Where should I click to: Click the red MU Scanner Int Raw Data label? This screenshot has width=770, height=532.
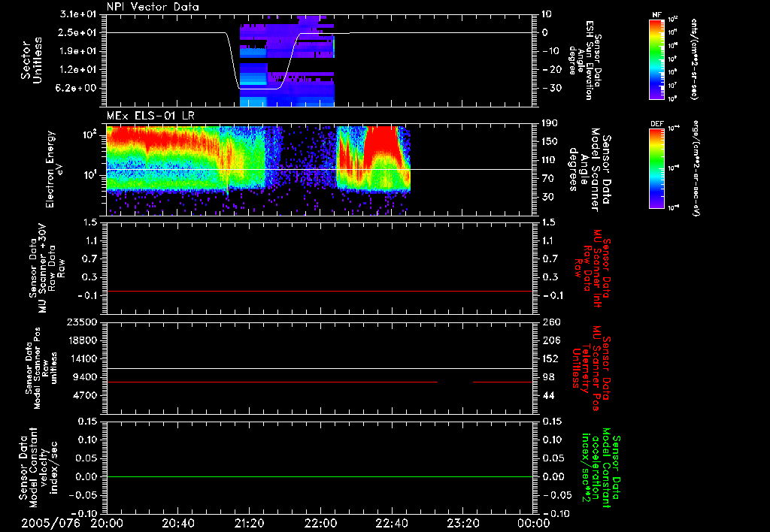click(594, 268)
